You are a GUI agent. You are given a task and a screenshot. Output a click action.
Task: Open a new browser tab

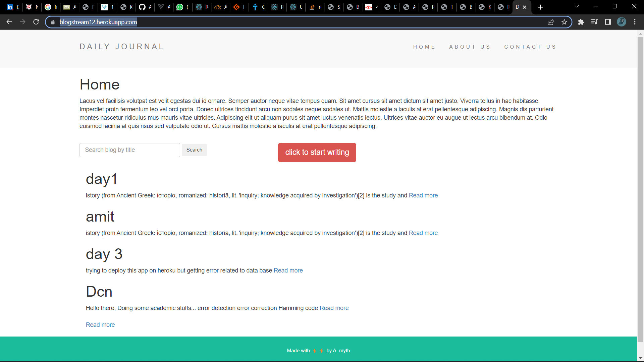click(540, 7)
